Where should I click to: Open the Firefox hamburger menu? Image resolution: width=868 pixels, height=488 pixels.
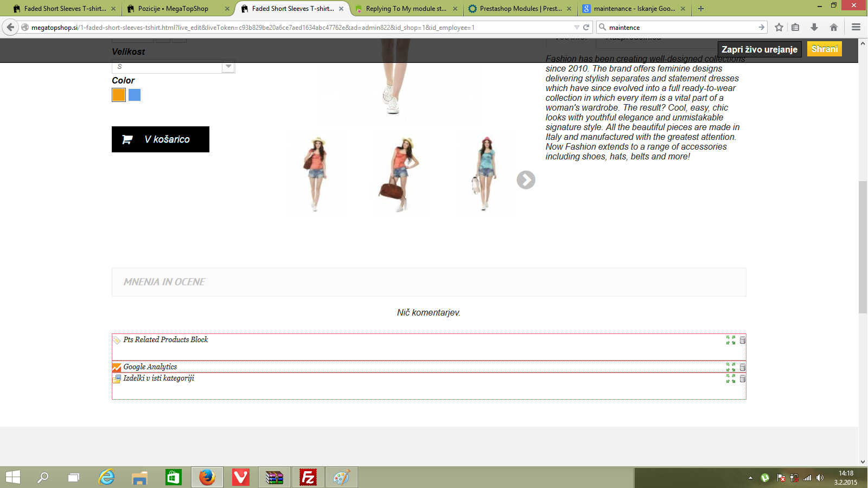click(x=856, y=27)
